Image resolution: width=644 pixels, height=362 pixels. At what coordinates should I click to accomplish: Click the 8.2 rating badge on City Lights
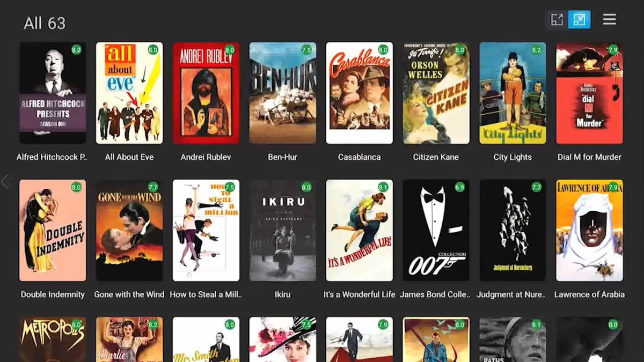tap(536, 50)
